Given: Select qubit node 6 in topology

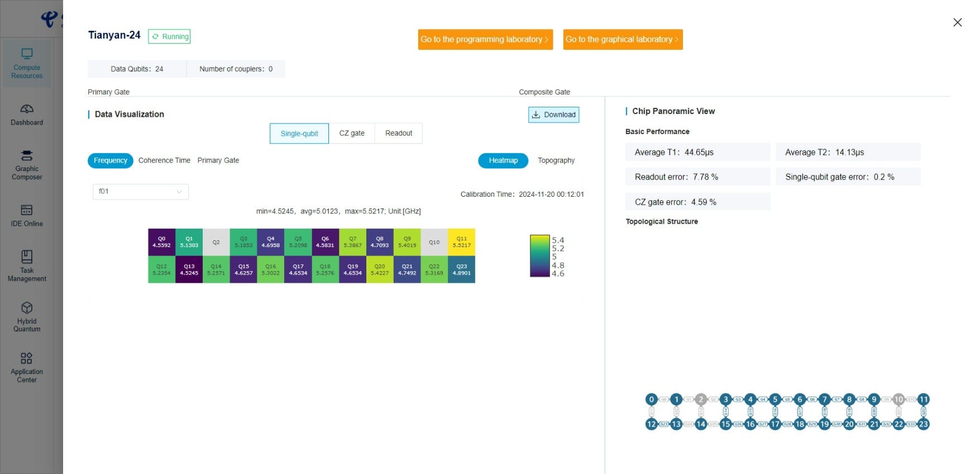Looking at the screenshot, I should point(800,399).
